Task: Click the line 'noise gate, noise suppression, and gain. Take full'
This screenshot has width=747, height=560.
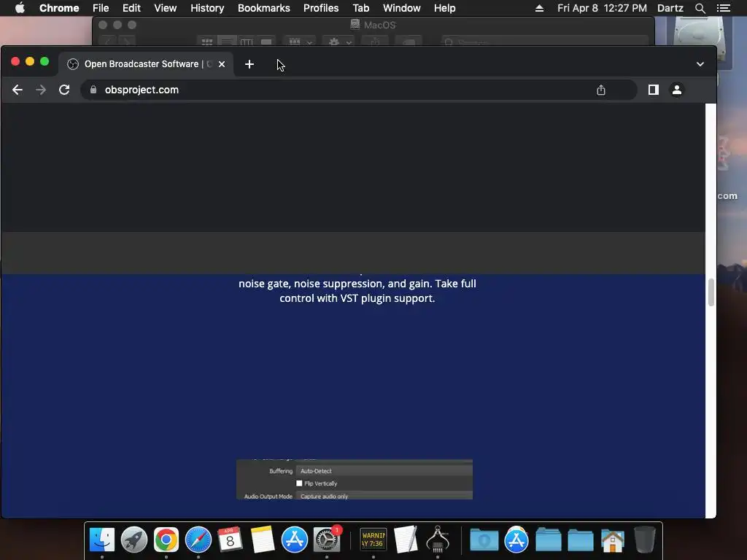Action: tap(357, 284)
